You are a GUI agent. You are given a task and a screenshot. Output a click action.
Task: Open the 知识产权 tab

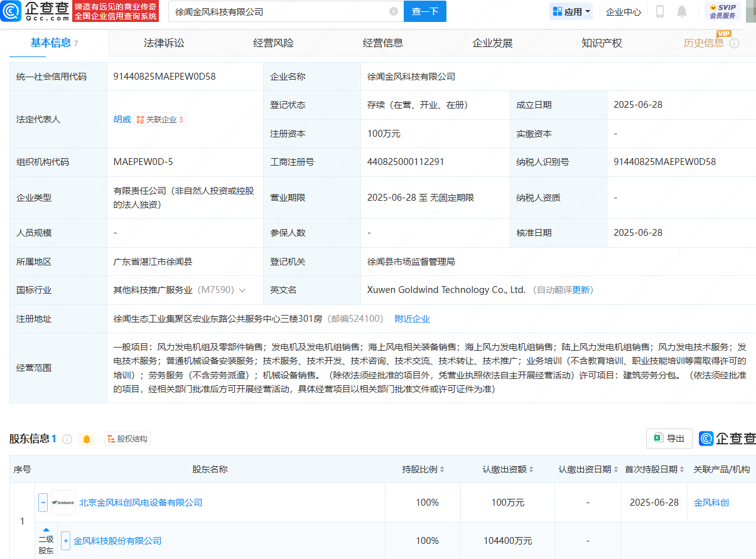602,43
